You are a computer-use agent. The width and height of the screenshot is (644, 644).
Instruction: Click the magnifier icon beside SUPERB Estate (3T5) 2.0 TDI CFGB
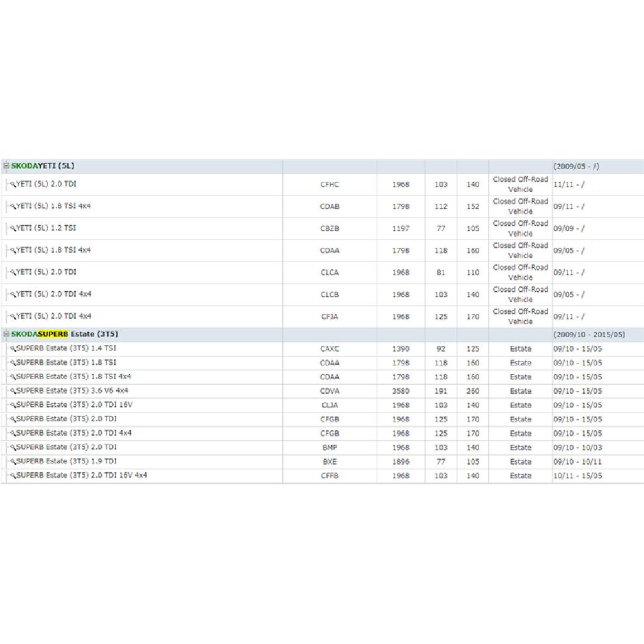[x=13, y=419]
